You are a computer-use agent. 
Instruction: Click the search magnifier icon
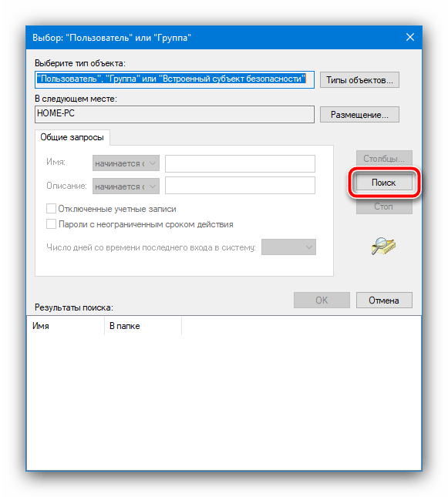pos(383,247)
